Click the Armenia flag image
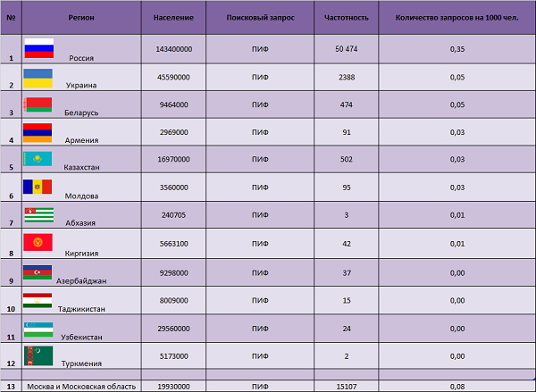Screen dimensions: 536x392 [38, 133]
